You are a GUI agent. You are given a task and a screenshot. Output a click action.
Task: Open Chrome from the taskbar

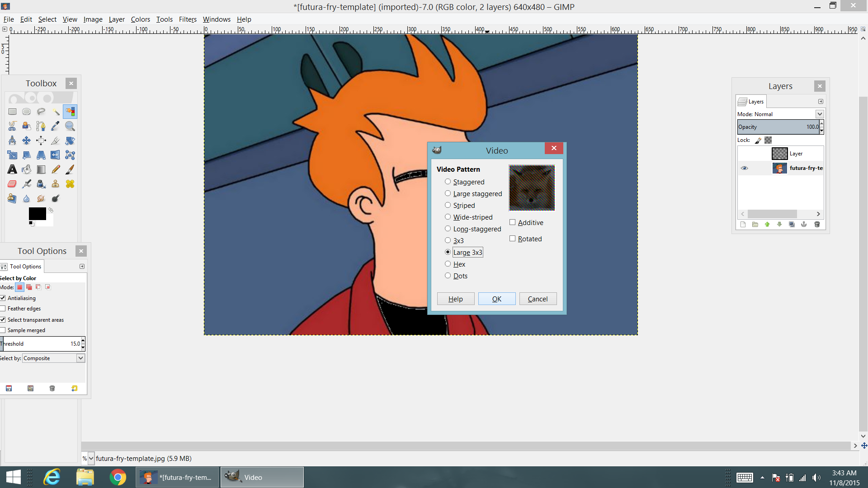(x=118, y=477)
